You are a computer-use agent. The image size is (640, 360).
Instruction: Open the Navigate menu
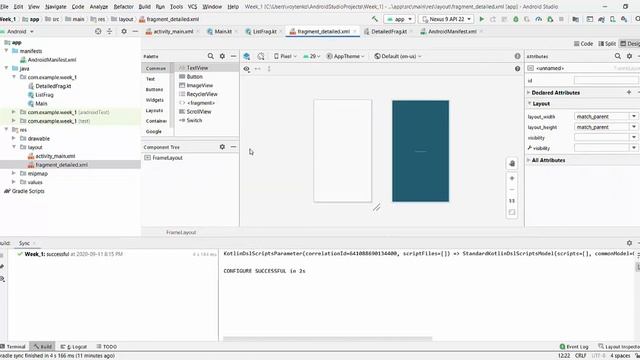point(56,7)
